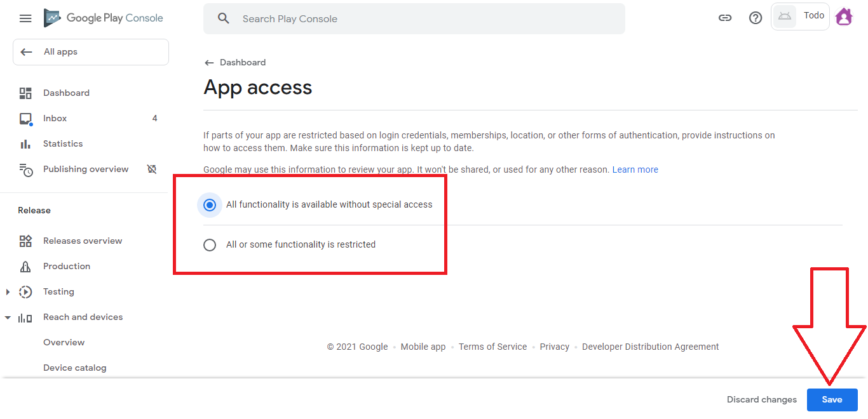Open the Learn more link

pos(635,170)
